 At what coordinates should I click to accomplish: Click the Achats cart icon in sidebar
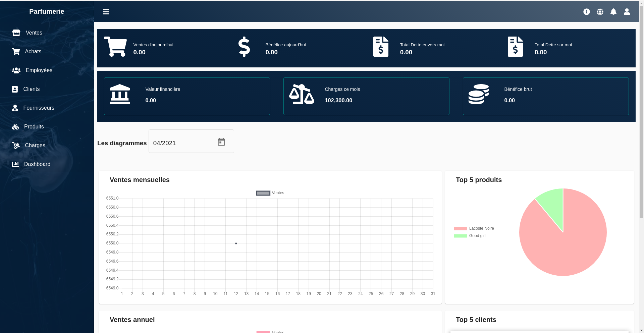coord(16,51)
